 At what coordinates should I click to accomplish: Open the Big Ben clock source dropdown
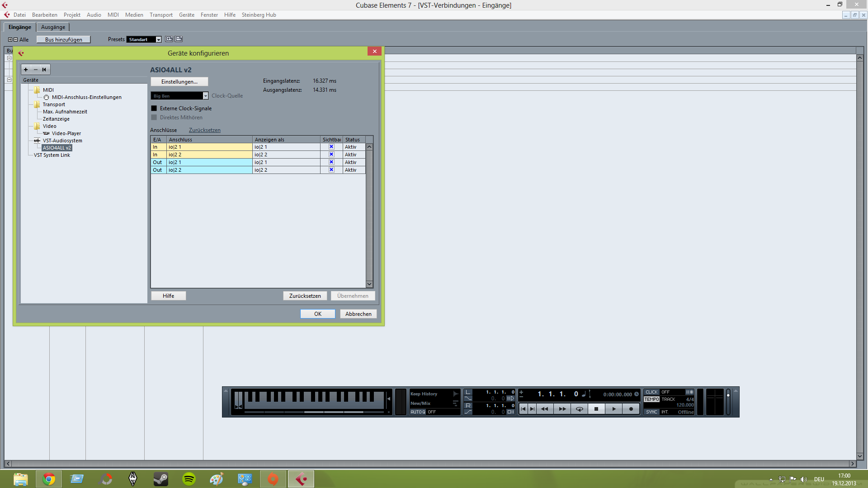click(x=179, y=96)
